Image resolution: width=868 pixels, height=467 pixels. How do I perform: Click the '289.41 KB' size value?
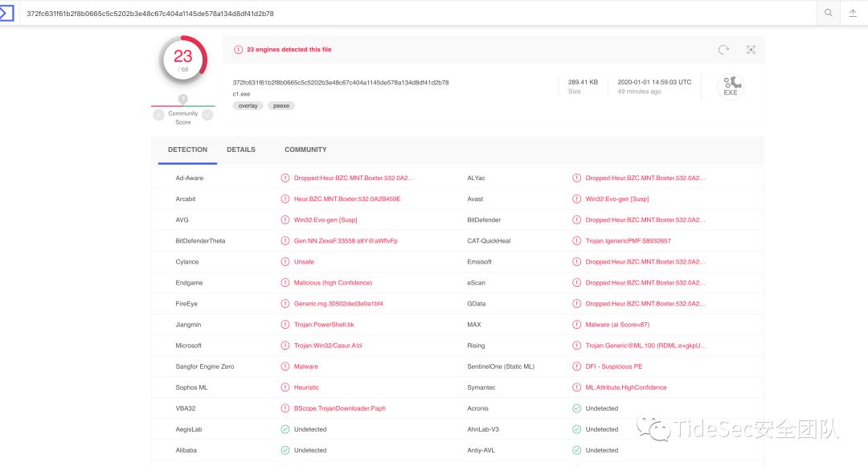click(x=583, y=82)
